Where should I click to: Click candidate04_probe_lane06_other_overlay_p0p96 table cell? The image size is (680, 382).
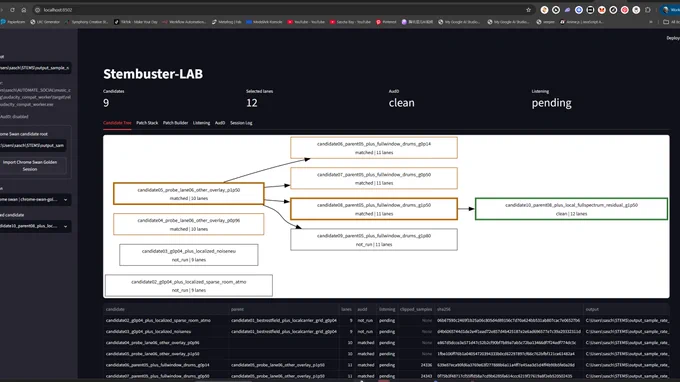click(166, 343)
